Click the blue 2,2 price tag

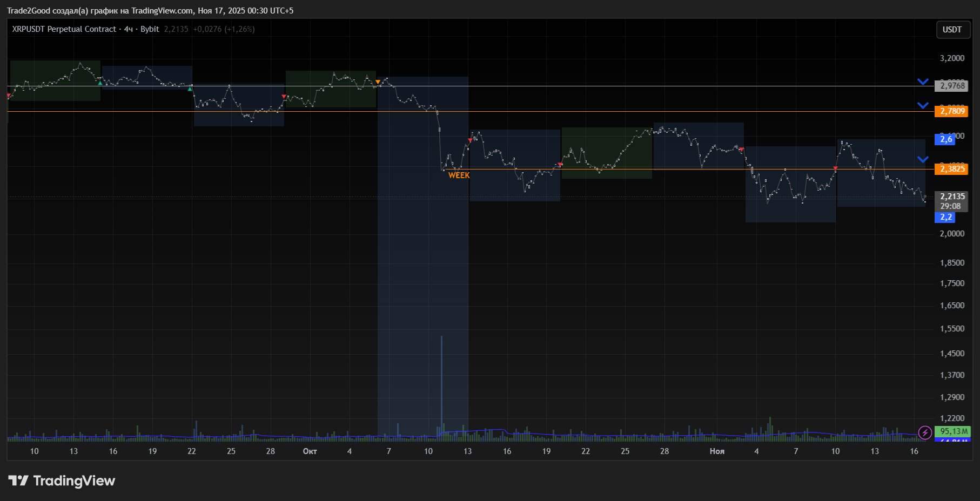click(945, 217)
